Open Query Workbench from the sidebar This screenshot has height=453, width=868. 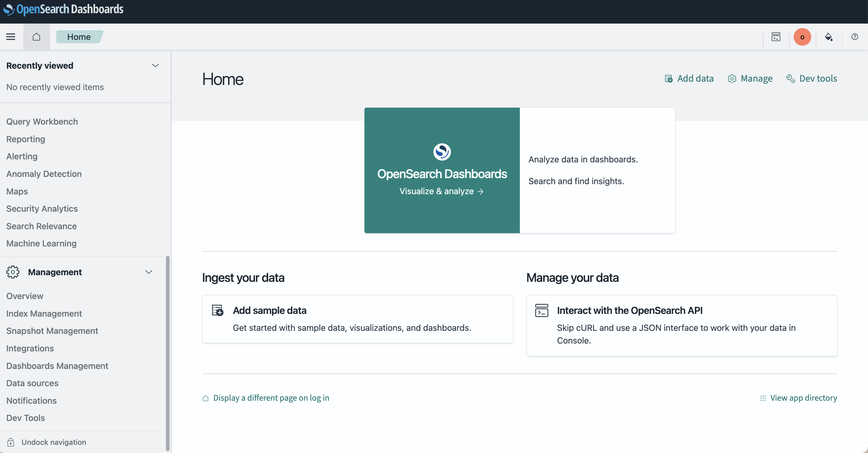(x=42, y=121)
